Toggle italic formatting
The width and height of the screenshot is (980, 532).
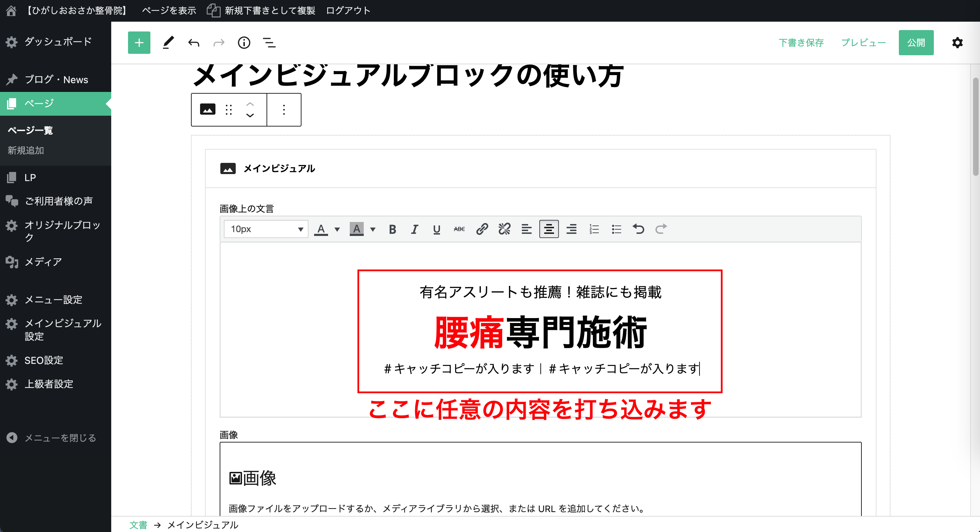414,229
